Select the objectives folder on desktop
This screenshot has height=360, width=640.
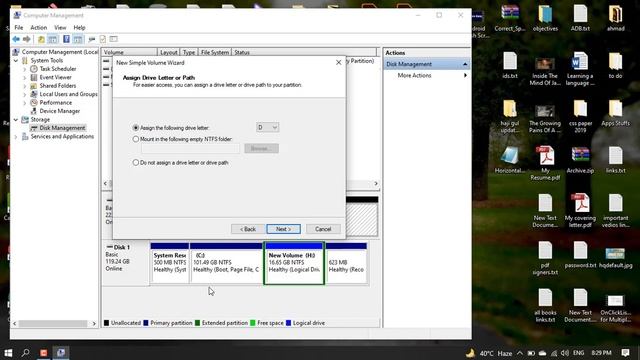(x=545, y=18)
